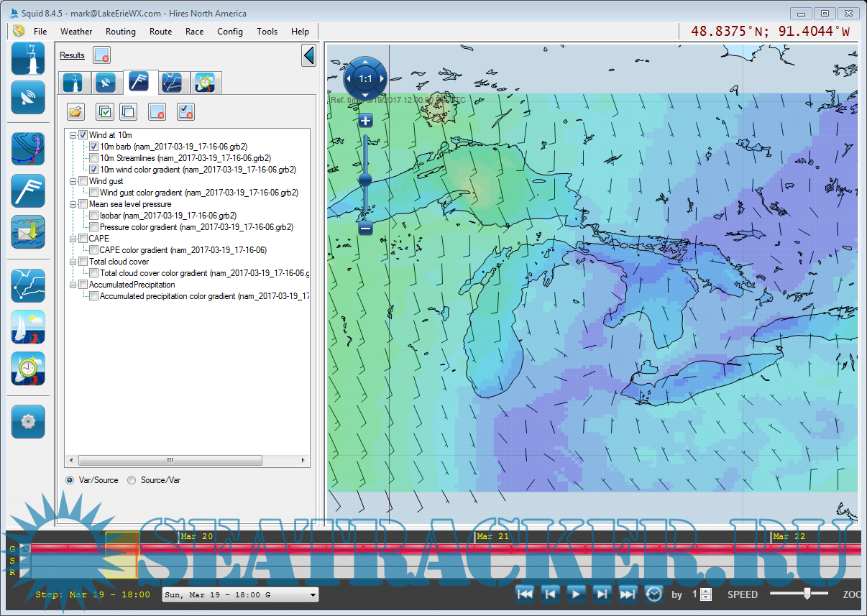Open the settings gear in sidebar
Screen dimensions: 867x616
pos(28,421)
